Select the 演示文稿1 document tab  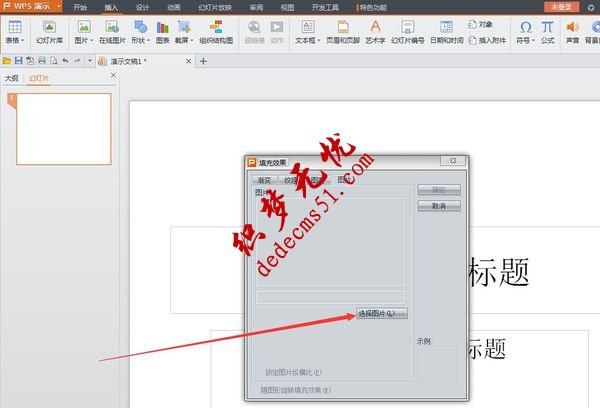coord(144,61)
